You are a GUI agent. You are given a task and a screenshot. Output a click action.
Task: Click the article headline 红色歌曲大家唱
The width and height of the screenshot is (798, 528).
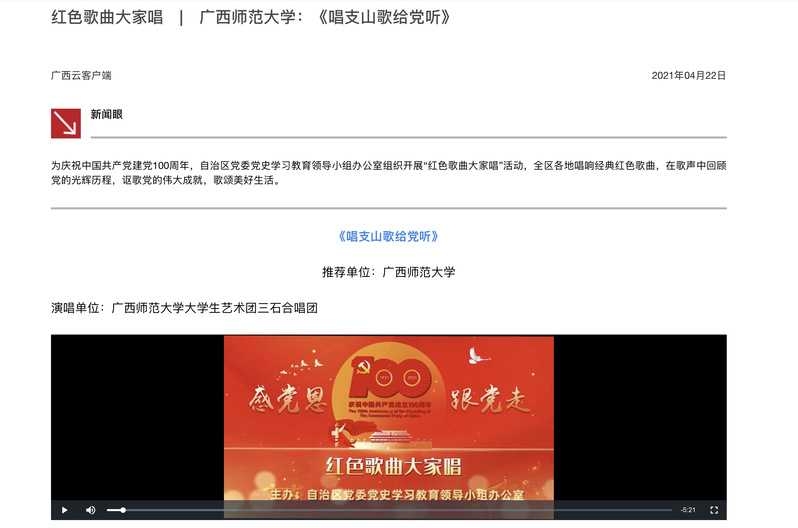pos(108,17)
